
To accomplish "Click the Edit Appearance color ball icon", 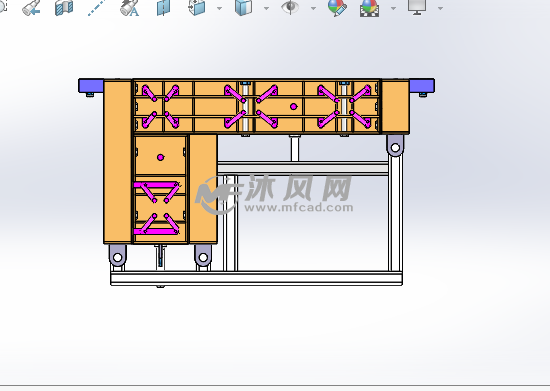I will point(337,8).
